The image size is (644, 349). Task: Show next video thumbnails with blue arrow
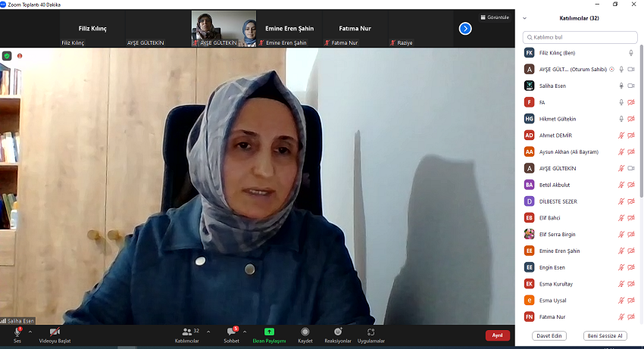[x=465, y=29]
